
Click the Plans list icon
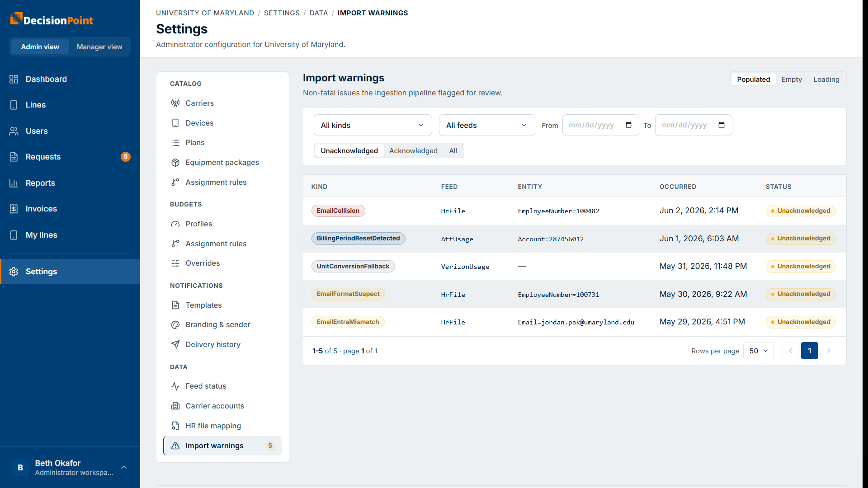(175, 143)
